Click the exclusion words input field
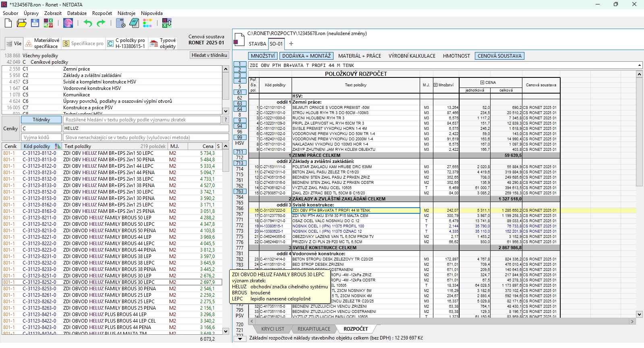The image size is (644, 348). pos(146,138)
